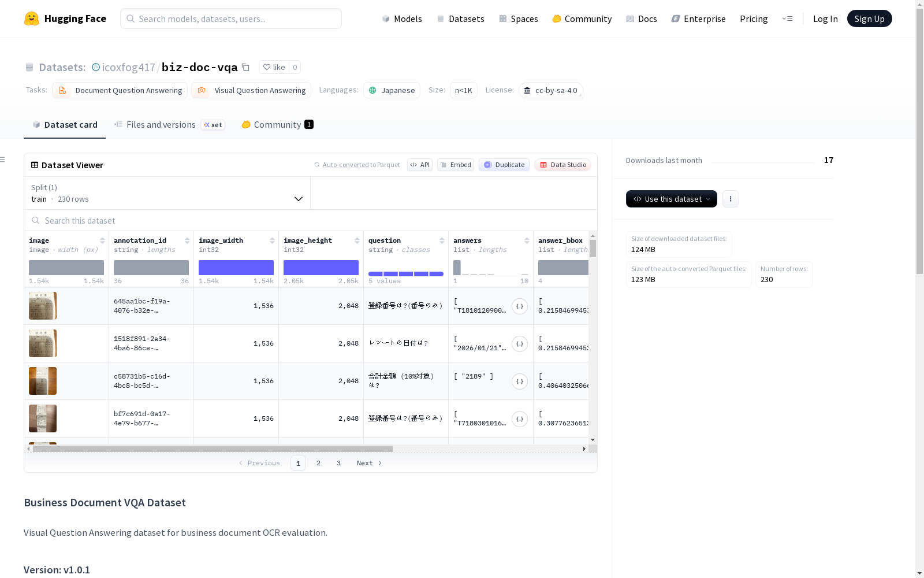Select the Document Question Answering task tag

120,90
